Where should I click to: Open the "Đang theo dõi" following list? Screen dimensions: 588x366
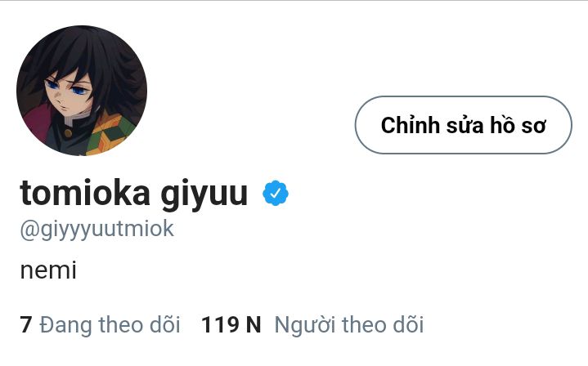tap(100, 324)
